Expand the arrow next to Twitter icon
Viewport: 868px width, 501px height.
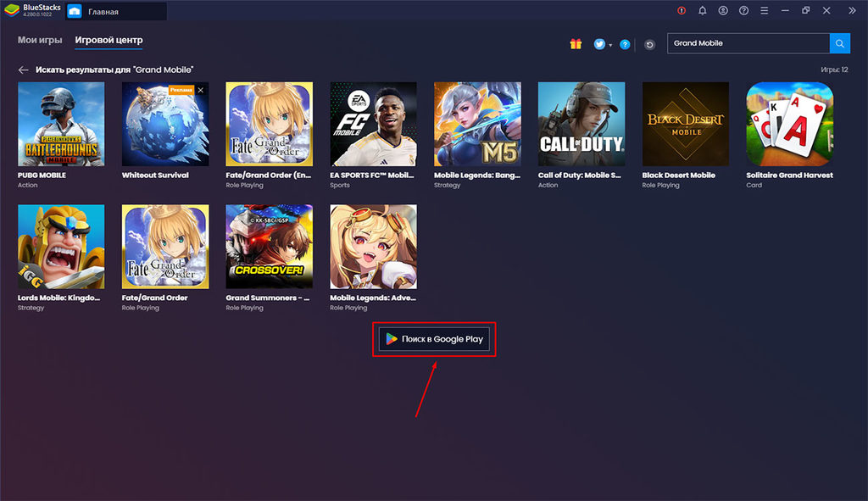point(610,46)
